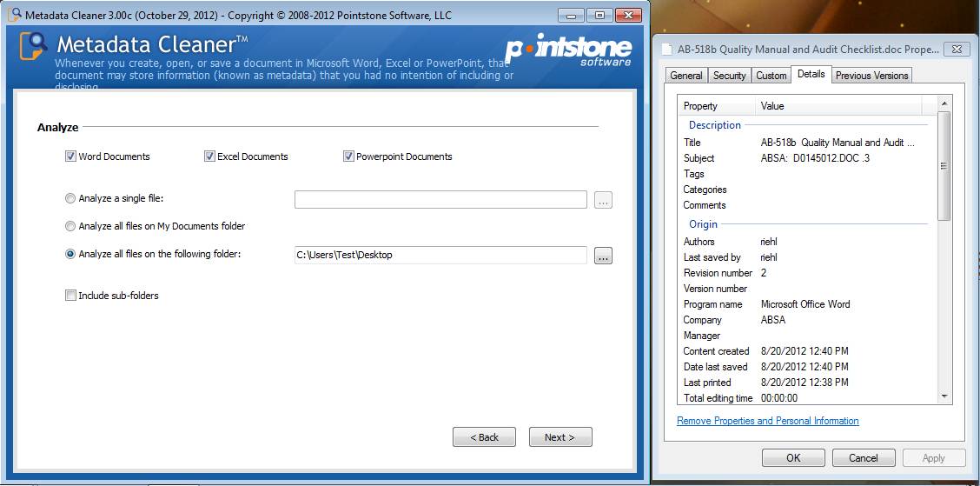Browse for folder next to Desktop path
The image size is (980, 486).
pos(603,256)
